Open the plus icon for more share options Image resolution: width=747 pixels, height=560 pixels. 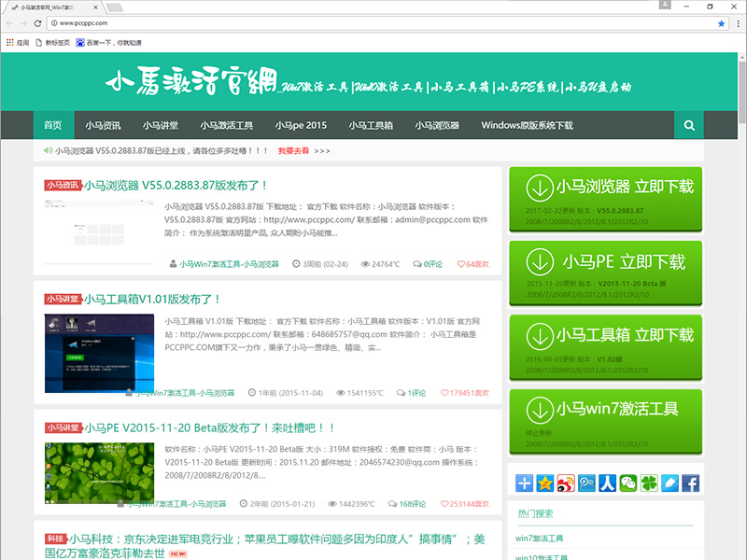pos(523,483)
